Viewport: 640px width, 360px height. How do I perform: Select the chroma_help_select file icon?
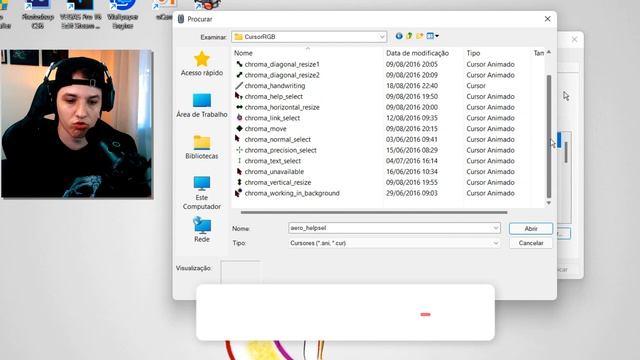pos(239,96)
